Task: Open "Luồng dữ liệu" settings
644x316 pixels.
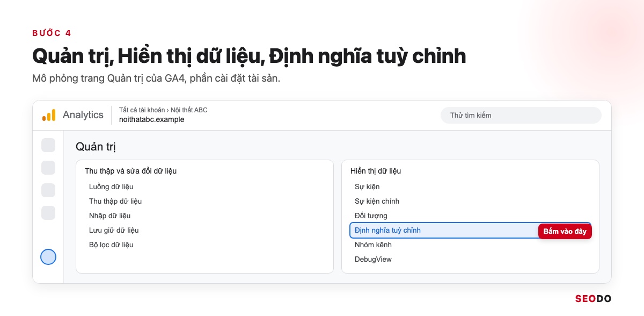Action: pyautogui.click(x=111, y=186)
